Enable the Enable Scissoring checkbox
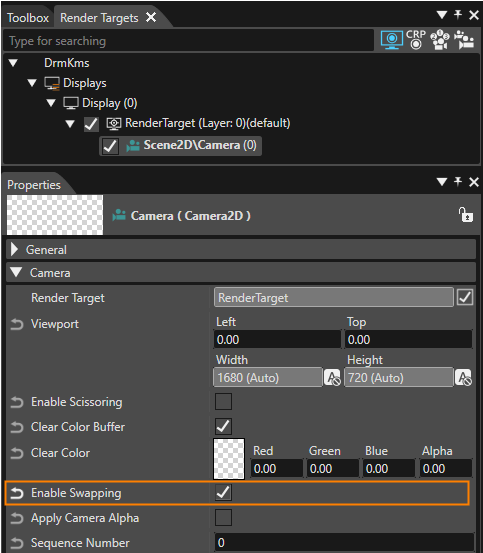This screenshot has height=553, width=483. pos(223,401)
